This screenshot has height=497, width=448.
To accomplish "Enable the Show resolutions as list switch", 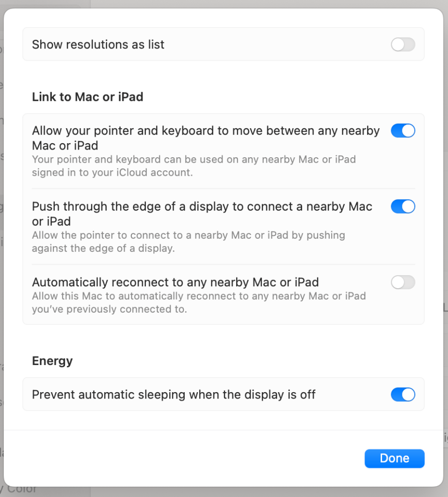I will click(403, 45).
